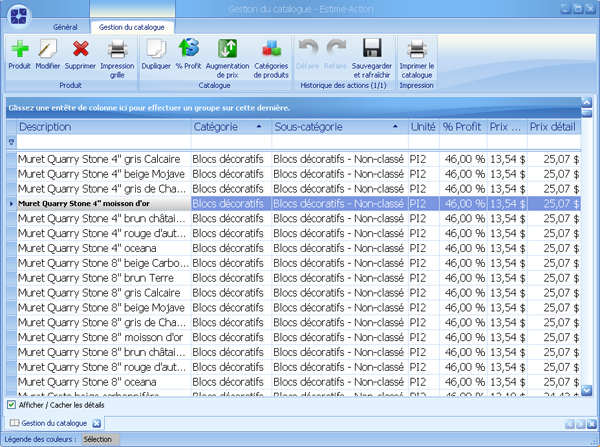
Task: Switch to the Général tab
Action: (x=65, y=26)
